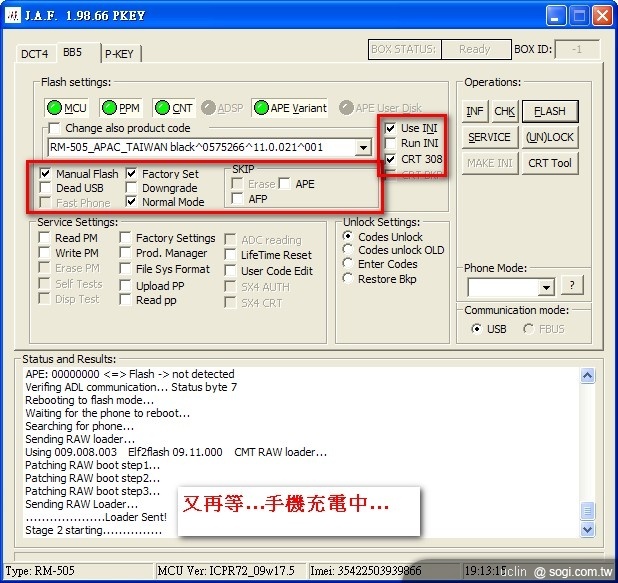Click the green CNT file indicator
618x583 pixels.
174,108
